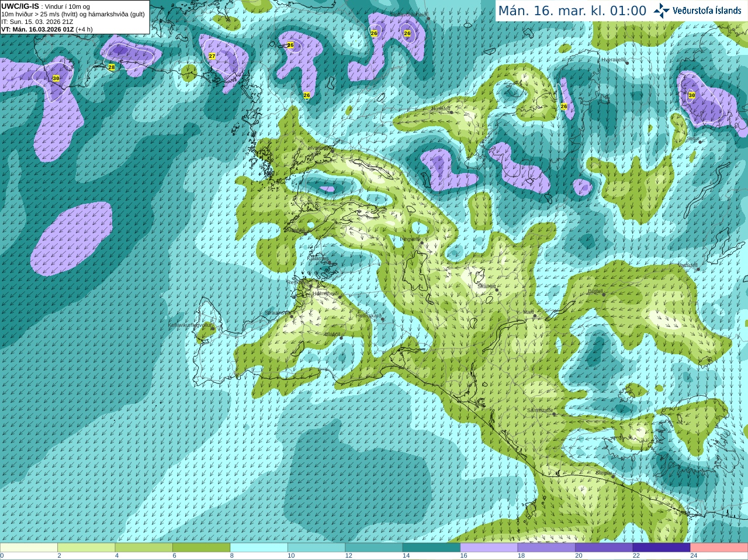
Task: Click the yellow 27 gust marker
Action: (212, 56)
